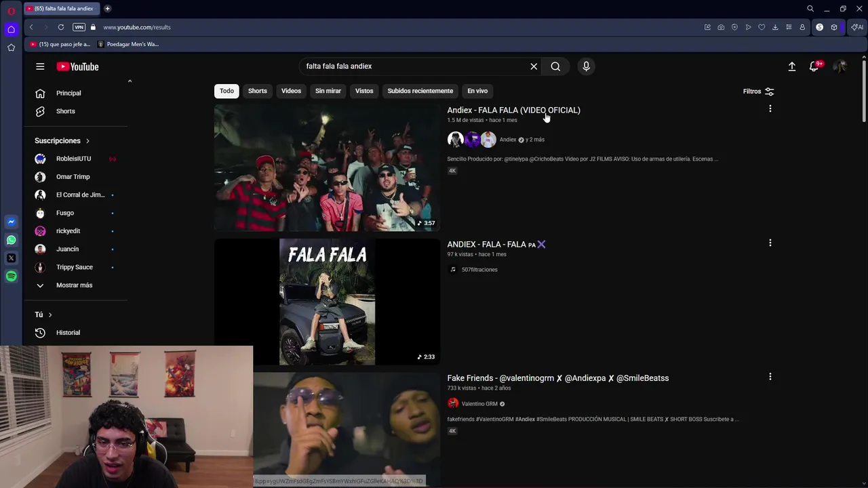Clear the search query with X
868x488 pixels.
(534, 66)
